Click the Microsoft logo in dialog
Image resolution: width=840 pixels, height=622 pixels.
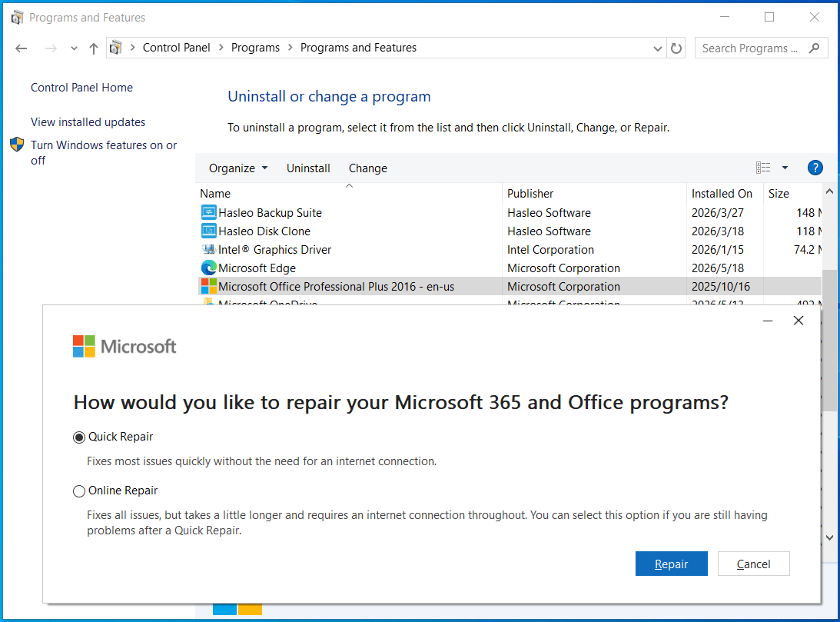[125, 347]
